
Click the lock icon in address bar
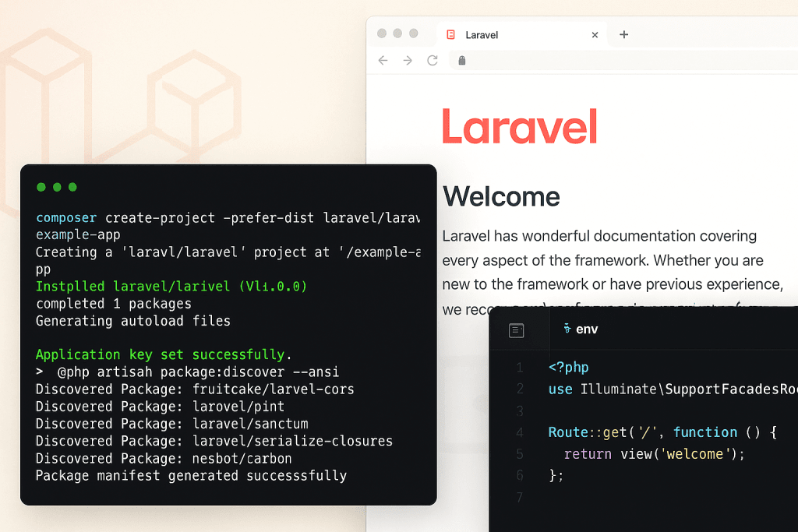[461, 61]
